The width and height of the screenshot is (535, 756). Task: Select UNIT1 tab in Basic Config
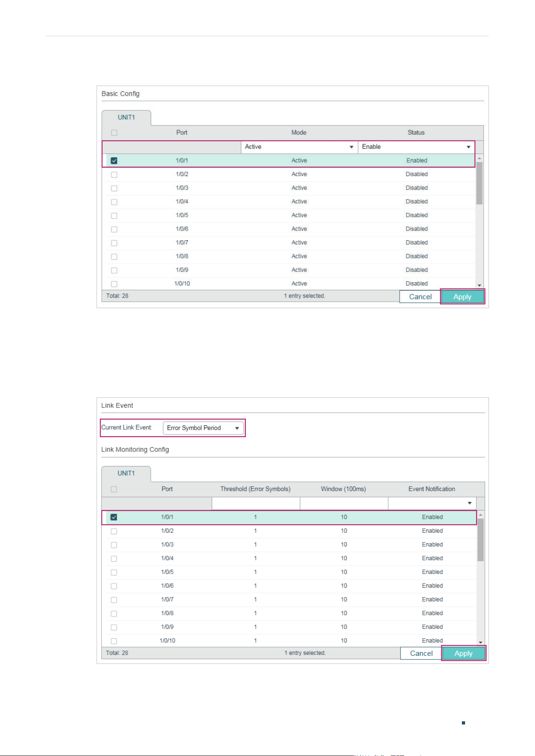pos(126,118)
